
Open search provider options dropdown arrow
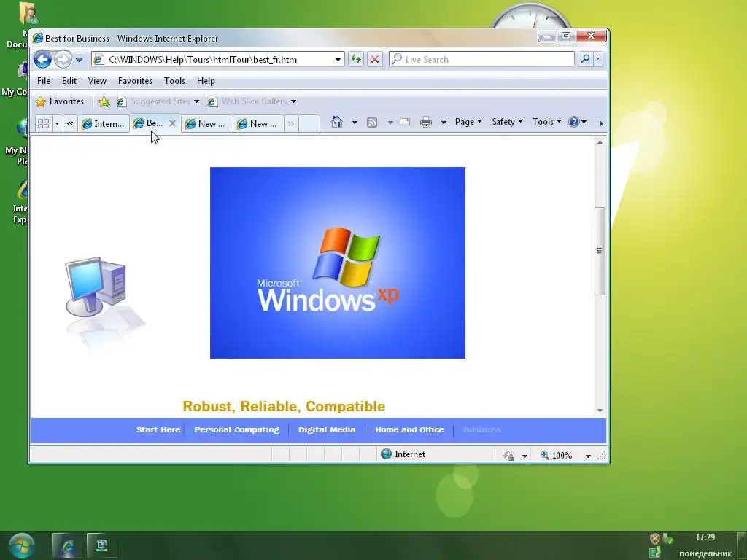(598, 59)
